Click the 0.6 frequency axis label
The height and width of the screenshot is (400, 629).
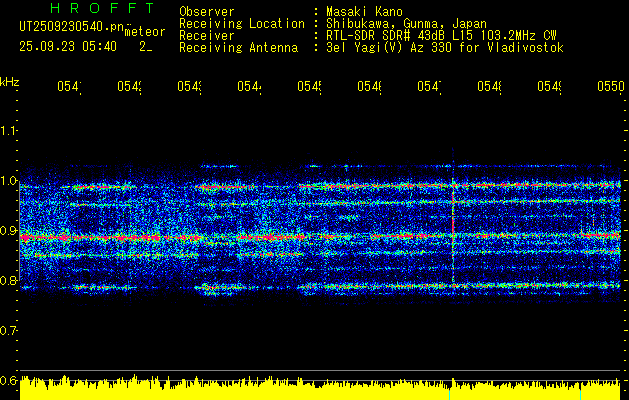[8, 381]
